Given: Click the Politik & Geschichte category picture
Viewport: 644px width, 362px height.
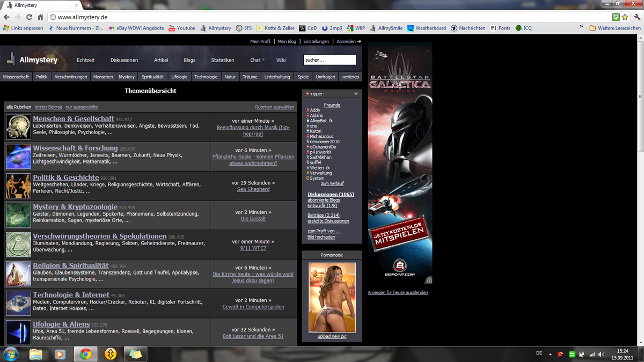Looking at the screenshot, I should click(x=18, y=186).
